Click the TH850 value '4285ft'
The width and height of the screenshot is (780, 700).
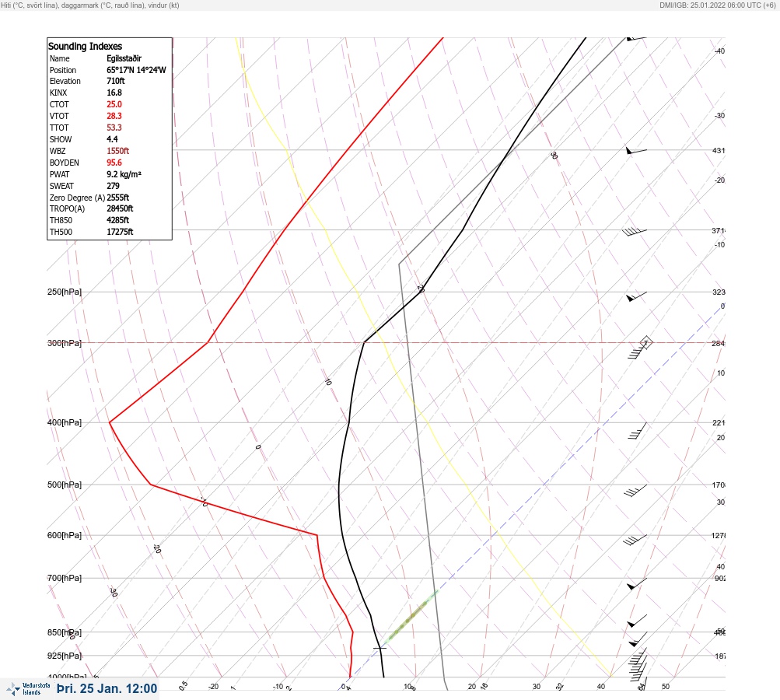point(117,220)
